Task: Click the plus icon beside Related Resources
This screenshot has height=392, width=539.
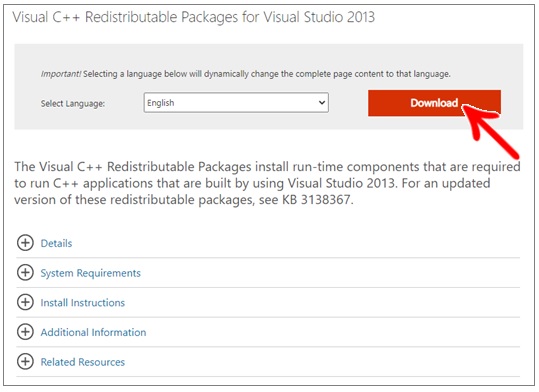Action: 25,361
